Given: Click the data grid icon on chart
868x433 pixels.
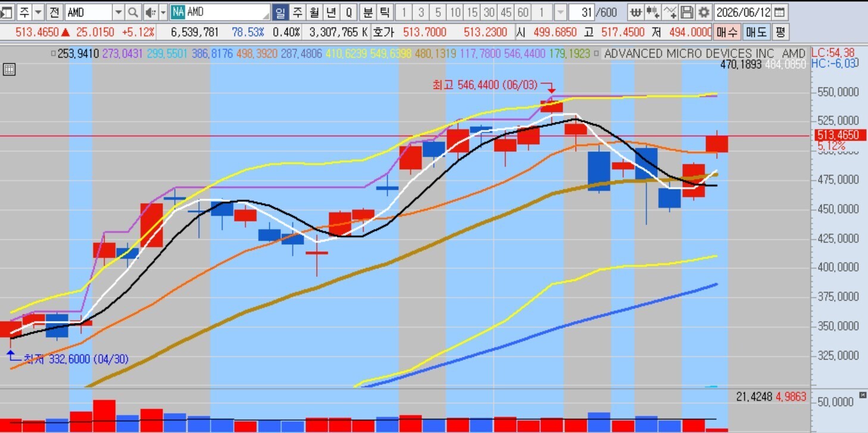Looking at the screenshot, I should coord(9,69).
